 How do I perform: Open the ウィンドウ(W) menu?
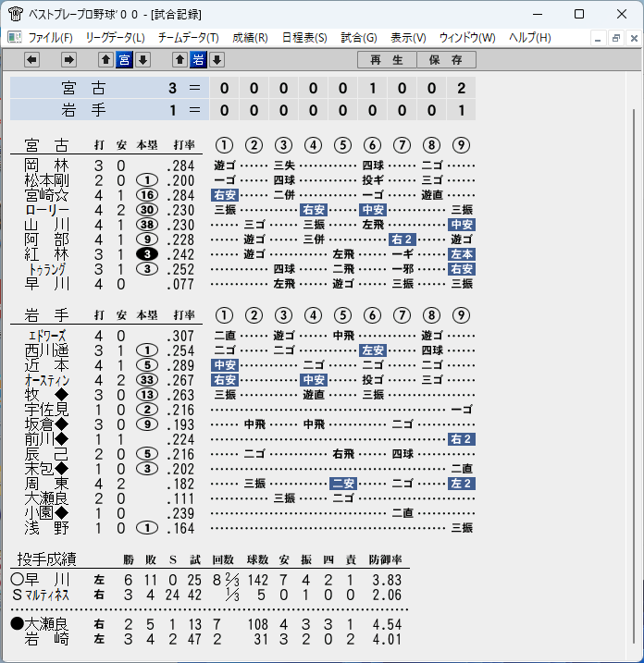click(x=467, y=38)
